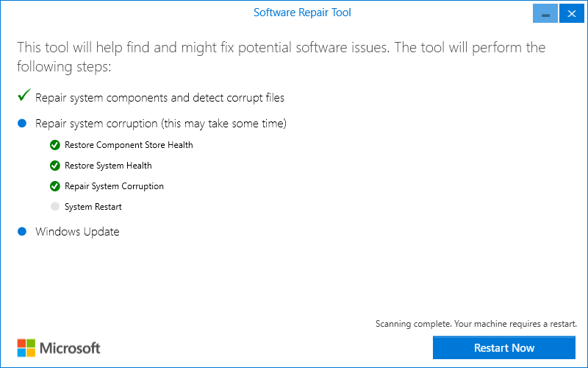Click the Microsoft four-color logo
The image size is (588, 368).
(x=26, y=347)
